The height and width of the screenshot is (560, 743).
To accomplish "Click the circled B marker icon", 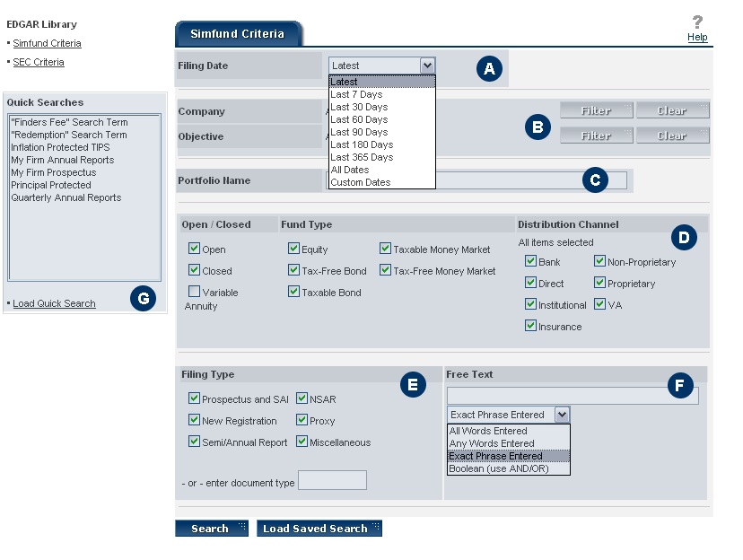I will click(x=537, y=127).
